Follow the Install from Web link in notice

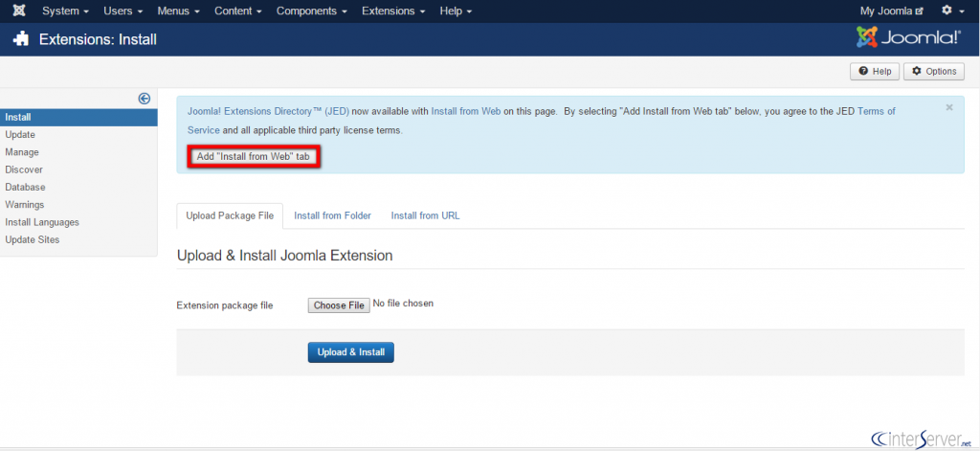(x=466, y=111)
